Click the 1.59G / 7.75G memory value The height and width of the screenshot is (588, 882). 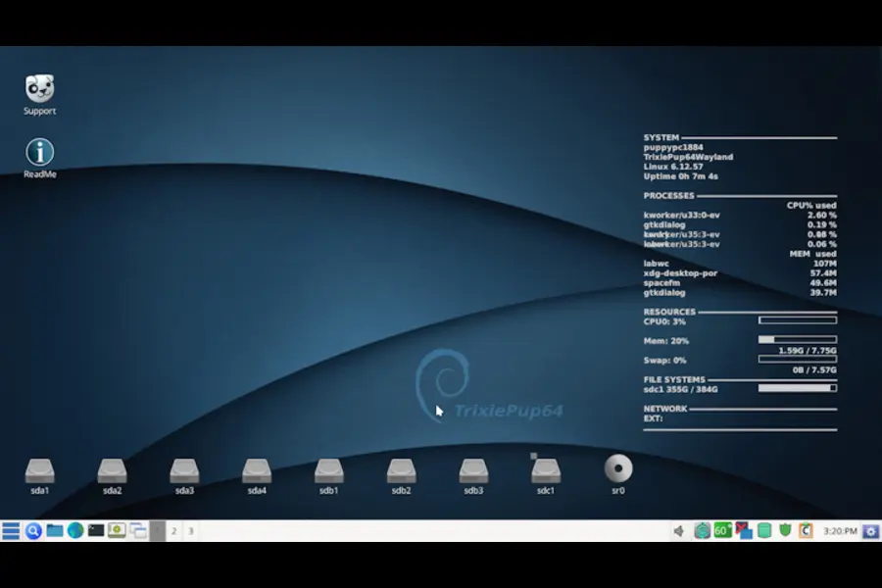tap(808, 351)
